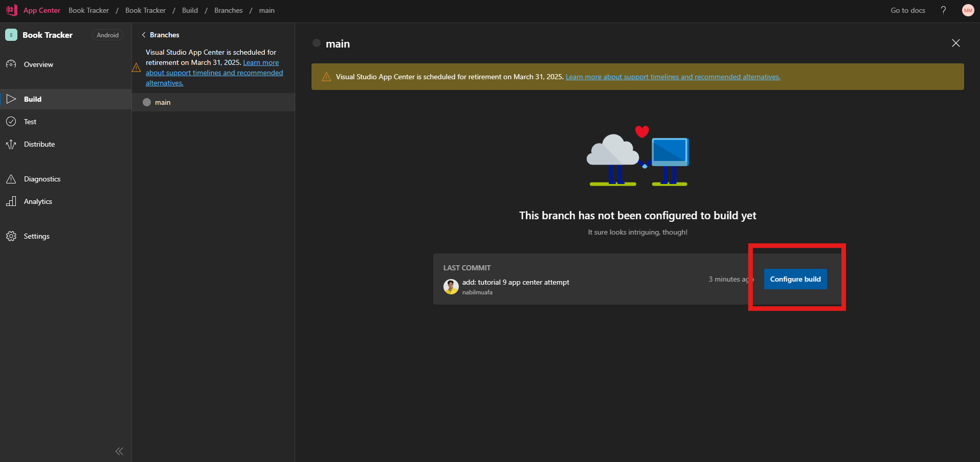This screenshot has width=980, height=462.
Task: Click the cloud and computer illustration
Action: 638,156
